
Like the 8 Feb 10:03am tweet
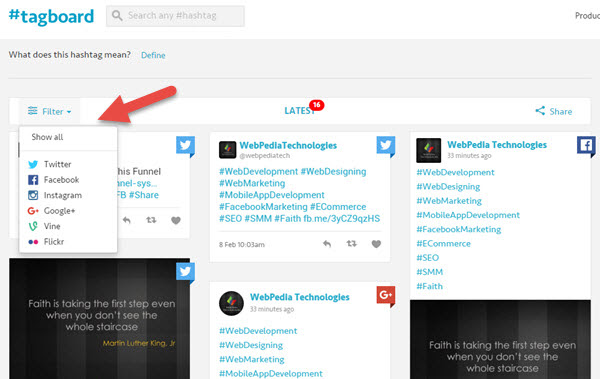coord(376,244)
